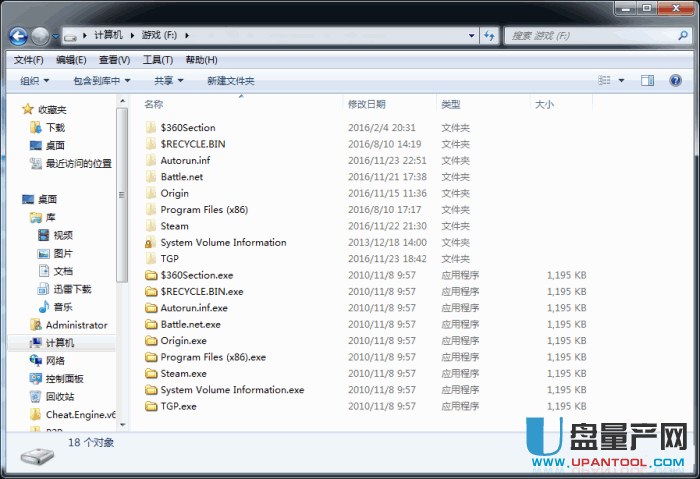The height and width of the screenshot is (479, 700).
Task: Open the 图片 library
Action: [55, 253]
